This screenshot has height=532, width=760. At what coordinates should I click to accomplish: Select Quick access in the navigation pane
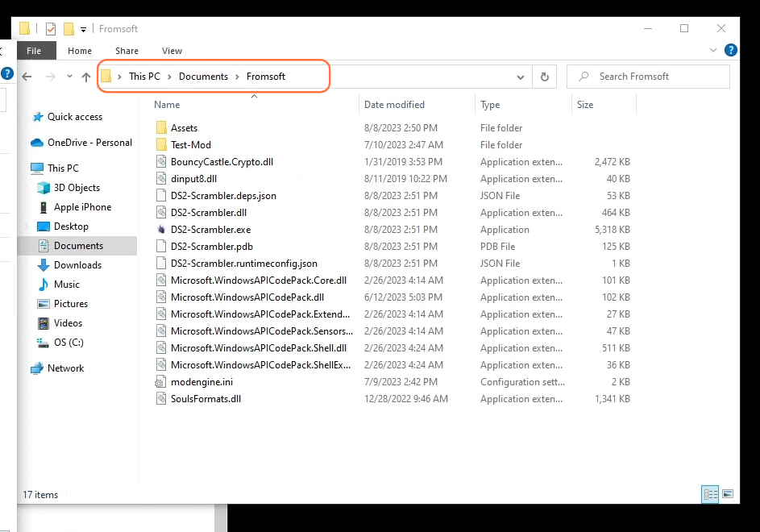pyautogui.click(x=75, y=117)
